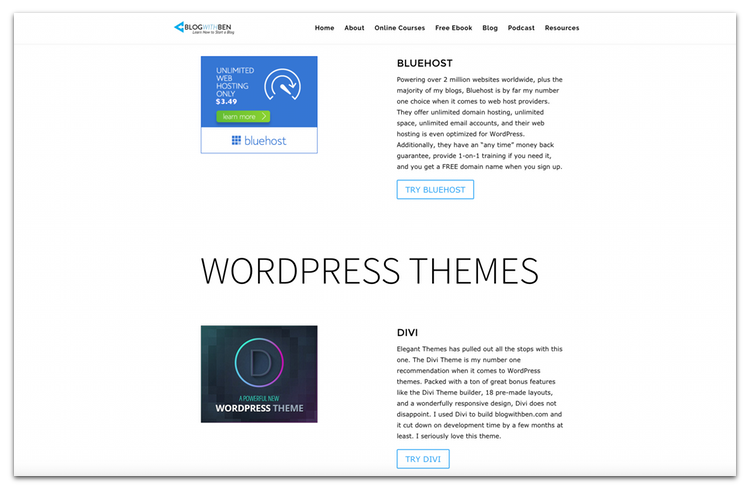Open the Blog navigation link
The width and height of the screenshot is (750, 495).
click(x=490, y=28)
